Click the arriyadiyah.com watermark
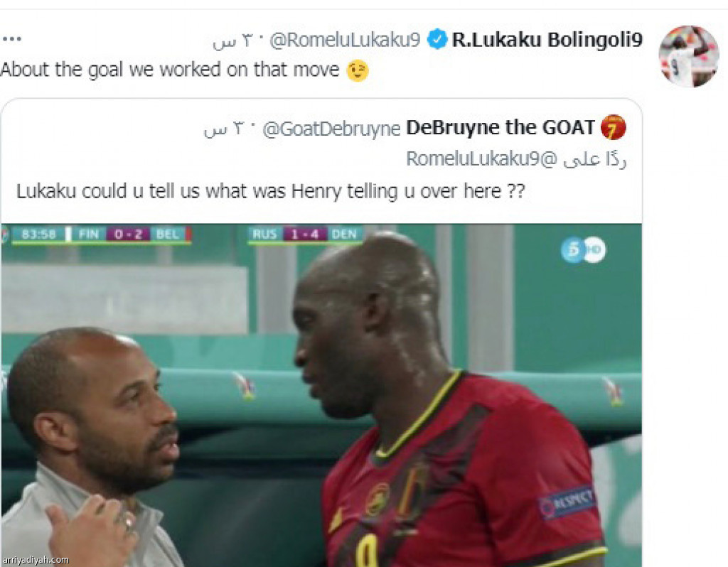728x567 pixels. (36, 560)
